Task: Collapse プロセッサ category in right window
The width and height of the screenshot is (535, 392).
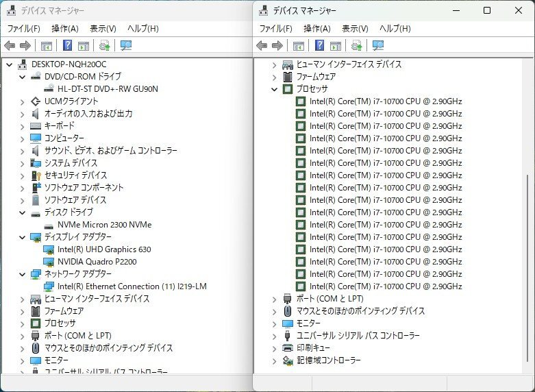Action: pos(274,89)
